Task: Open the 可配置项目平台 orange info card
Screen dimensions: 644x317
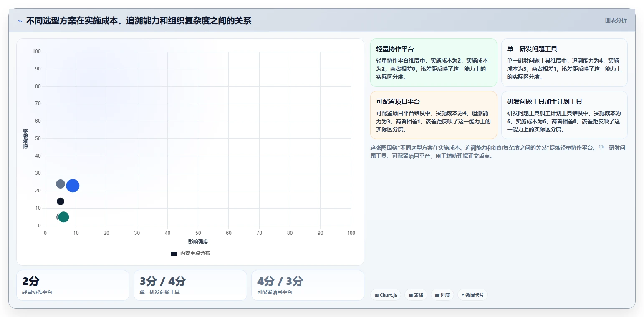Action: 434,115
